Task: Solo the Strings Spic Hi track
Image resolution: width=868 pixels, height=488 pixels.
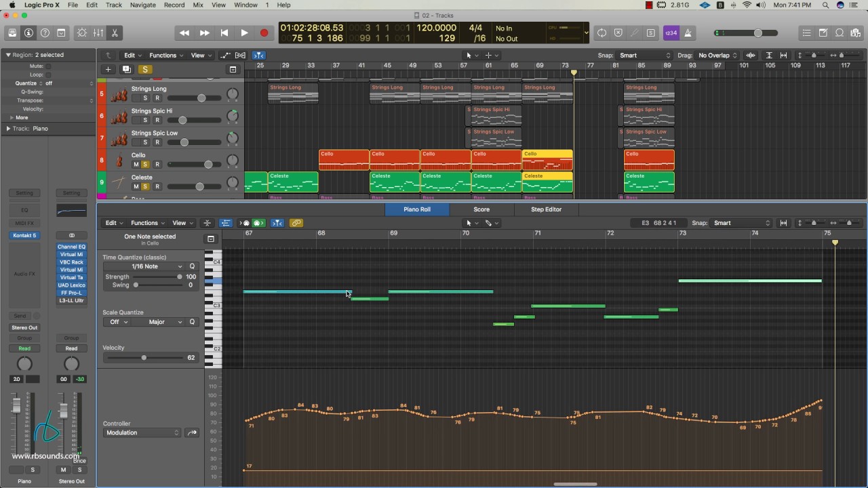Action: [145, 120]
